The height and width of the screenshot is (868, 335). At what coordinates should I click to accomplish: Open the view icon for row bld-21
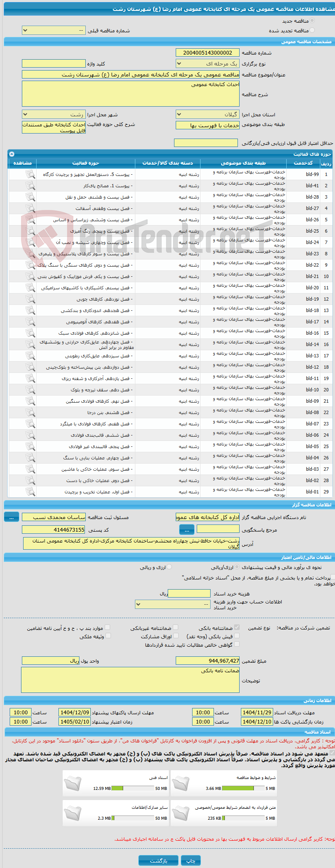point(30,276)
